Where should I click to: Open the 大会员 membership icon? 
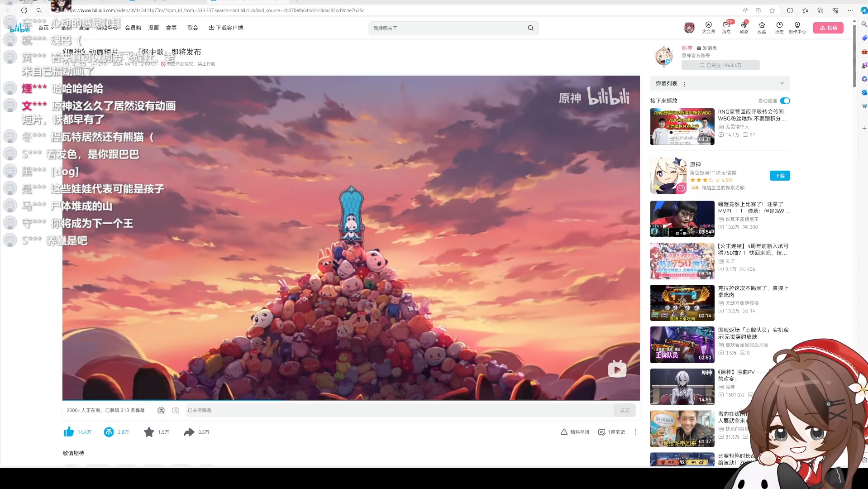click(x=708, y=28)
